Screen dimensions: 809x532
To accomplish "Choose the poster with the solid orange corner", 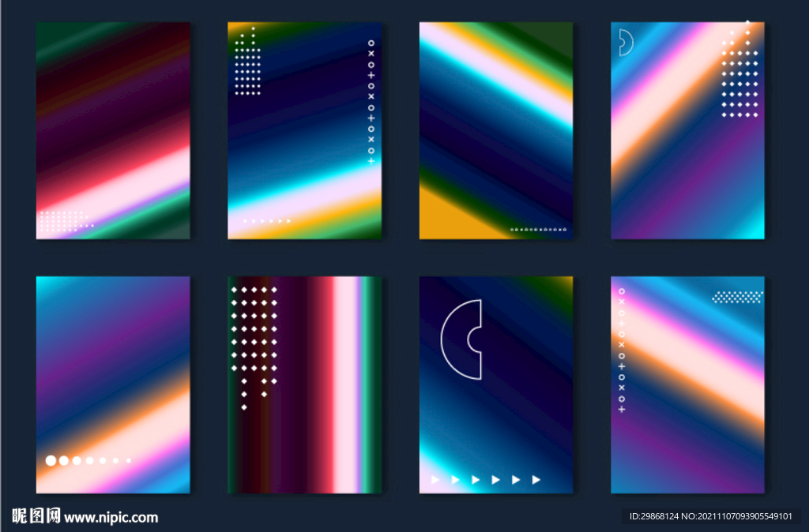I will 496,130.
